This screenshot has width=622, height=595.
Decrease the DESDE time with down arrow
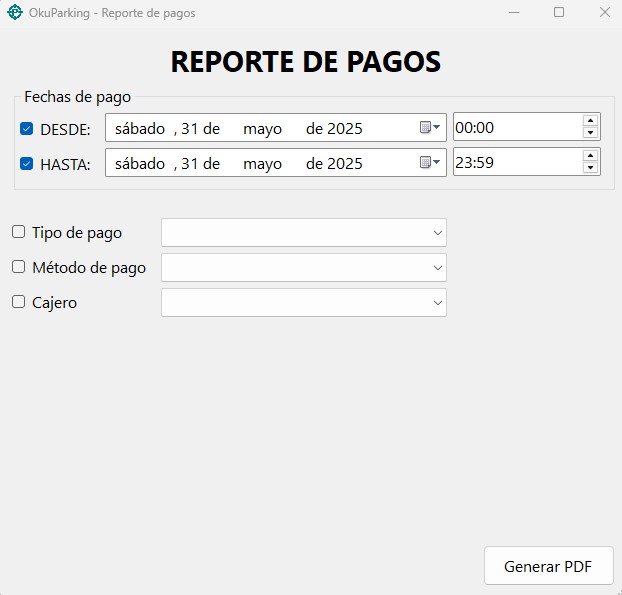click(x=590, y=134)
